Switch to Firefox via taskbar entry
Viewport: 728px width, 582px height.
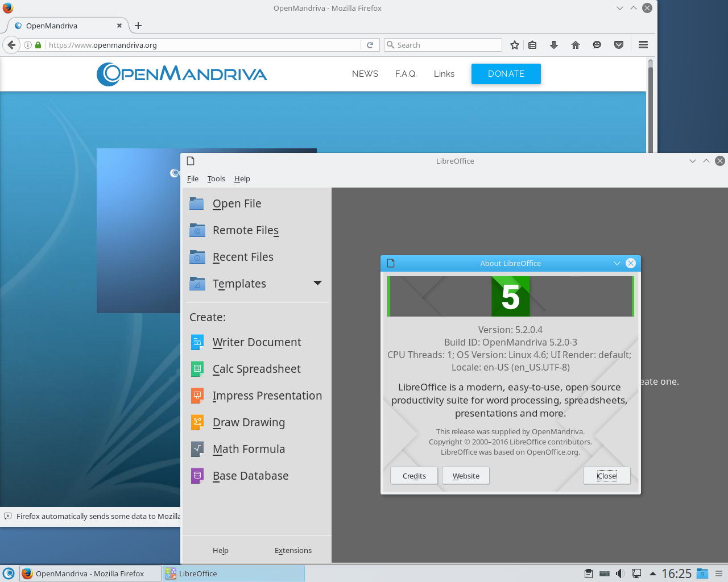tap(90, 573)
